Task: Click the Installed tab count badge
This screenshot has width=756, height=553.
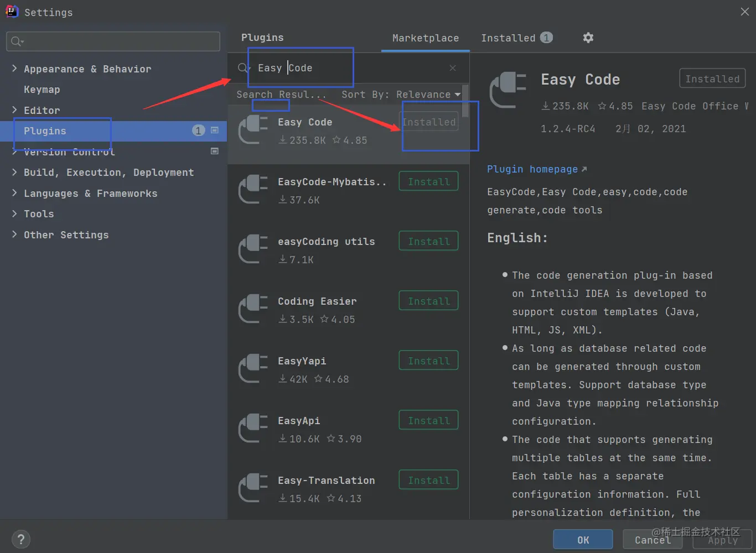Action: click(x=546, y=38)
